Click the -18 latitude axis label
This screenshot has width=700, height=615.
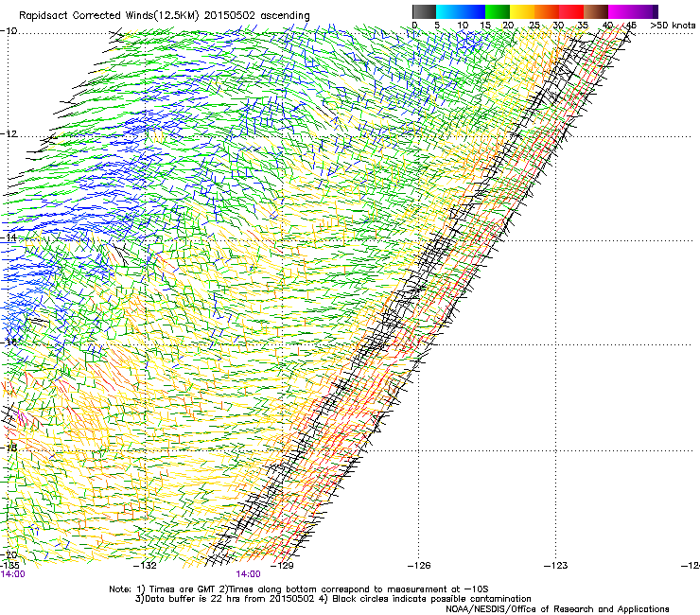click(9, 448)
